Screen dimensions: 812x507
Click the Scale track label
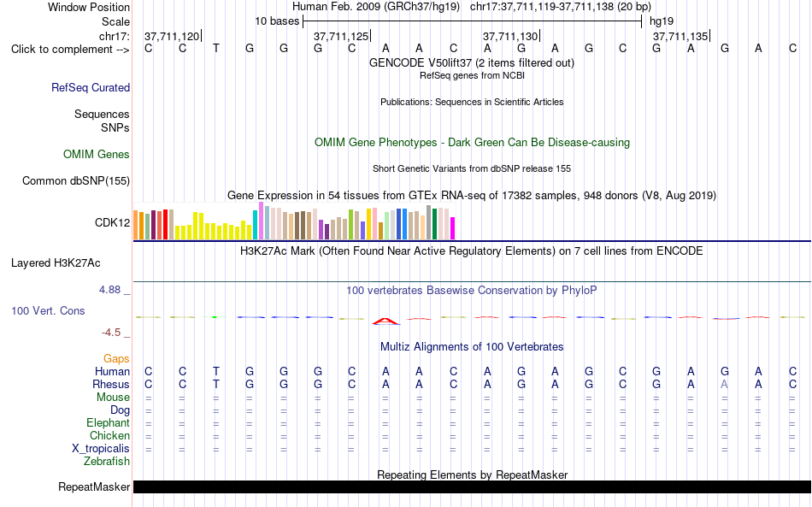[115, 21]
